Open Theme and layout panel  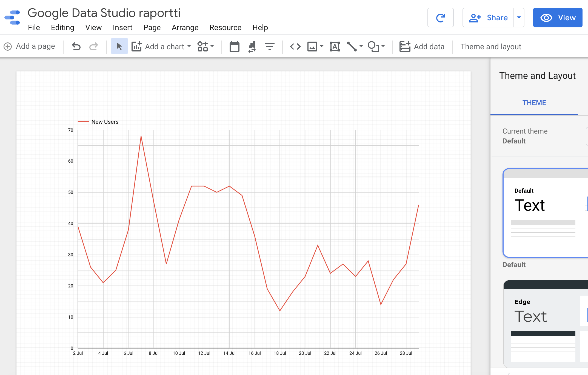(x=491, y=47)
